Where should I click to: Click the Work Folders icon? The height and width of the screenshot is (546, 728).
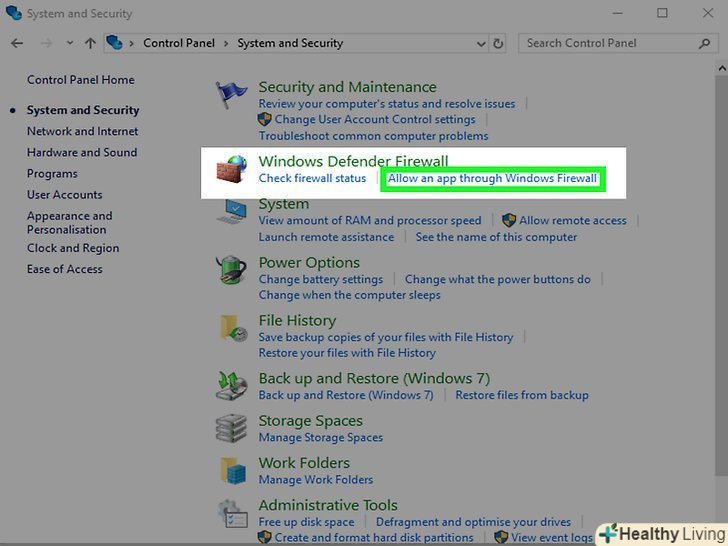point(233,470)
